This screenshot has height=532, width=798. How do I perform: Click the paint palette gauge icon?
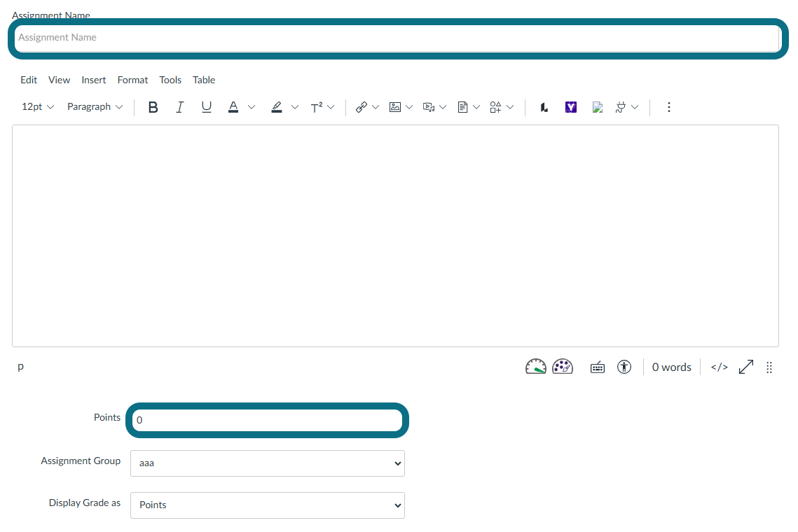(x=563, y=367)
